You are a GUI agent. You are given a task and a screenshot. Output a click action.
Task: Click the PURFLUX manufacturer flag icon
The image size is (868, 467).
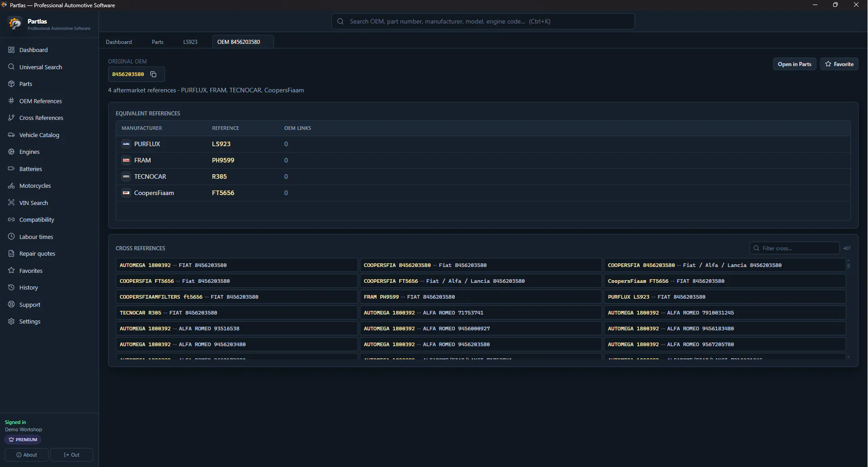tap(126, 144)
